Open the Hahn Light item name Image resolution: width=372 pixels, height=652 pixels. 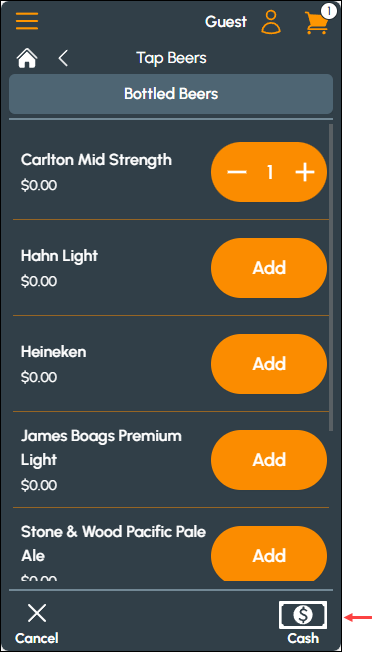(x=59, y=256)
